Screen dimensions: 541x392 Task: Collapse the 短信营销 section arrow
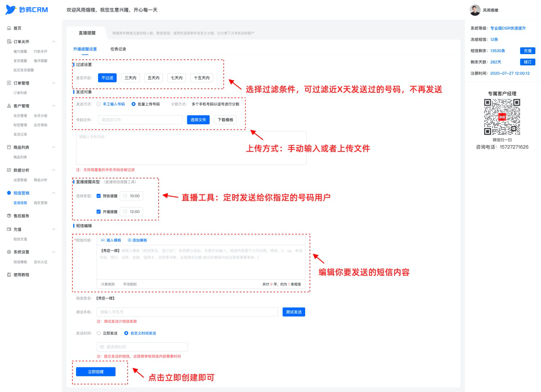tap(54, 193)
